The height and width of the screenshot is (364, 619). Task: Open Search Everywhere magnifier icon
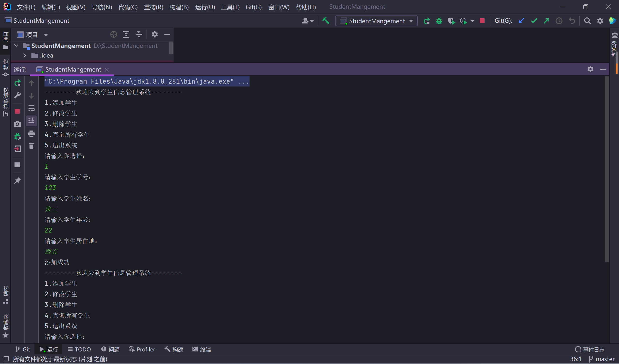point(587,21)
